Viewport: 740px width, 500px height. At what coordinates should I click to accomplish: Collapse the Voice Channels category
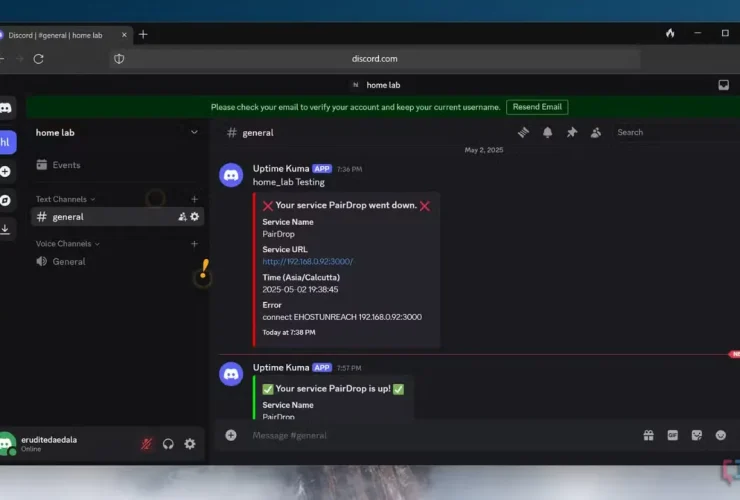click(x=68, y=244)
